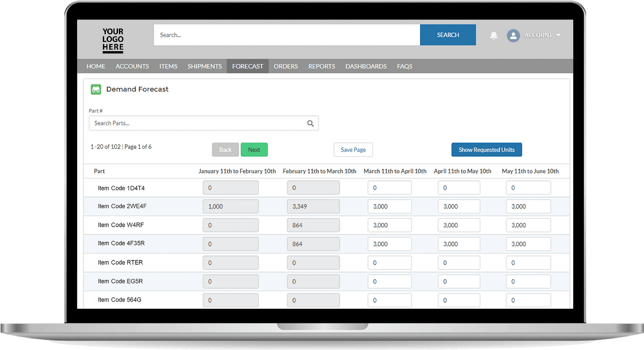Click the Item Code EG5R label
Viewport: 644px width, 350px height.
pyautogui.click(x=120, y=281)
